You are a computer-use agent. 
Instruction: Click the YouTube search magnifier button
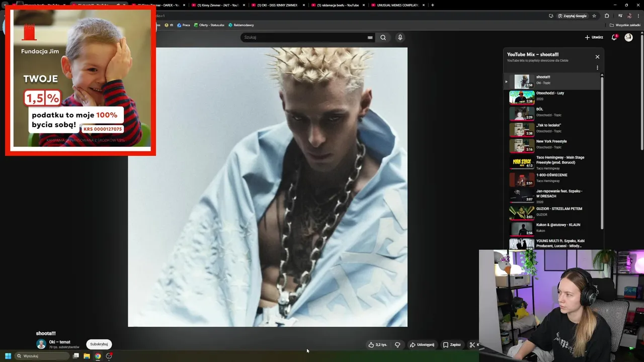click(x=383, y=37)
